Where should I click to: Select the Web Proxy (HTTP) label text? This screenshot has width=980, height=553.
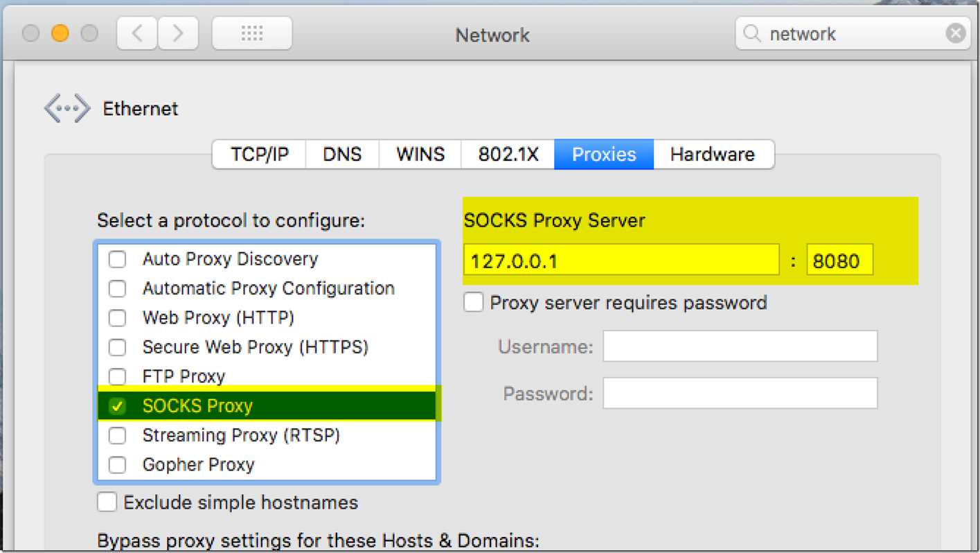pos(218,318)
